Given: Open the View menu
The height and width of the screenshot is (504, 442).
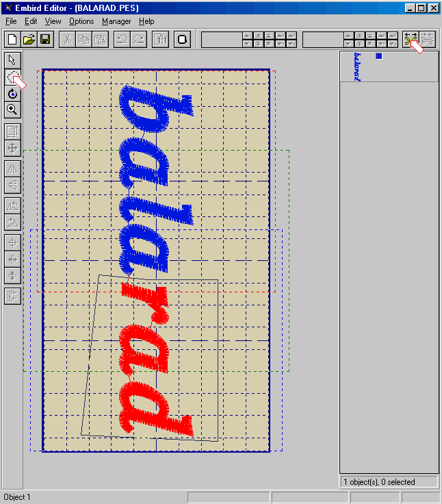Looking at the screenshot, I should 53,21.
